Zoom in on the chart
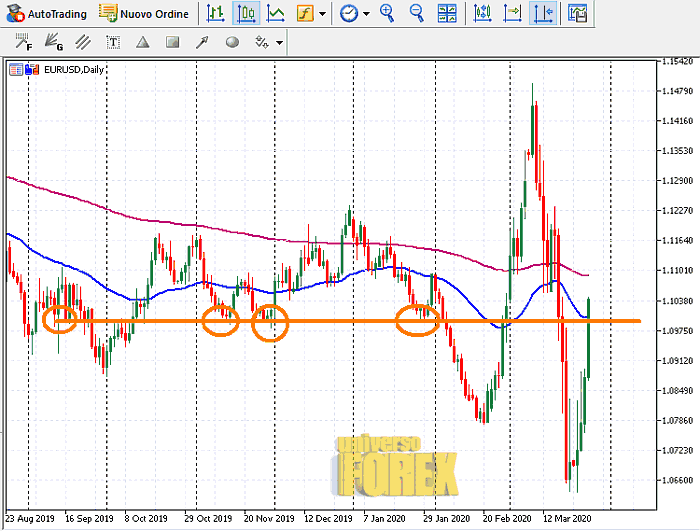 tap(388, 14)
